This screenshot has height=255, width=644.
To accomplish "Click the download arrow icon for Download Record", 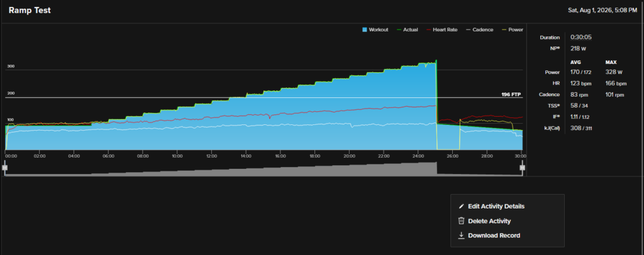I will coord(461,236).
